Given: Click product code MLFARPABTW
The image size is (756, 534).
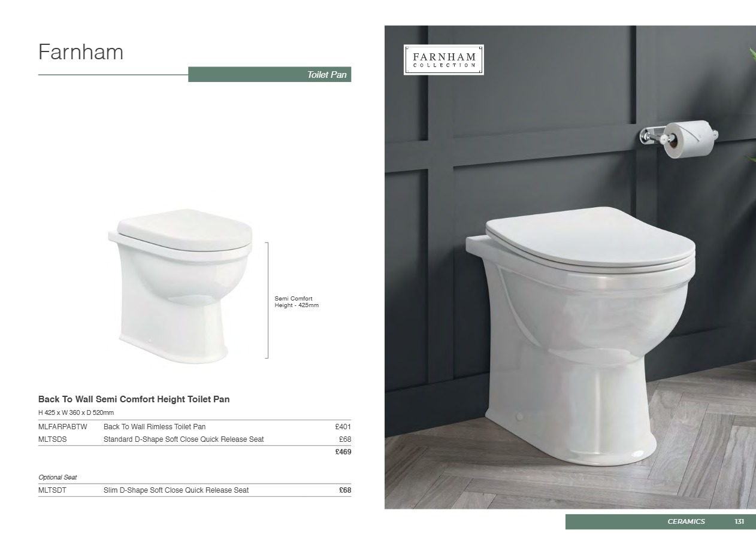Looking at the screenshot, I should point(63,427).
